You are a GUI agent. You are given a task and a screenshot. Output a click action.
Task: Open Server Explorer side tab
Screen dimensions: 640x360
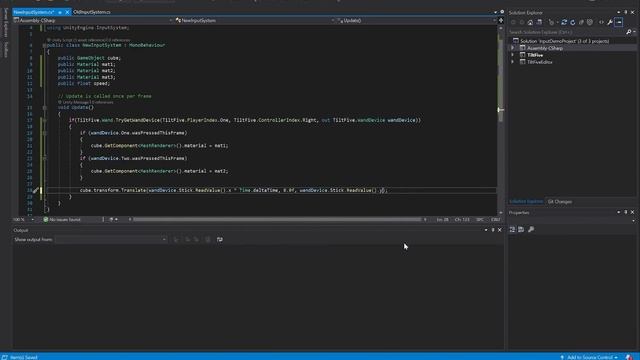click(x=5, y=23)
